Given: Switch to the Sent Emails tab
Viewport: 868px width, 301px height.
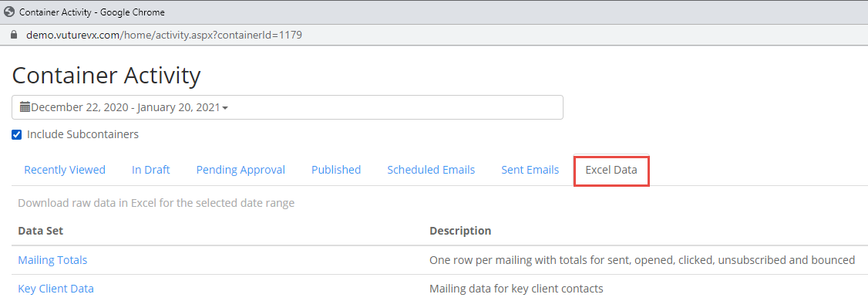Looking at the screenshot, I should pos(530,170).
